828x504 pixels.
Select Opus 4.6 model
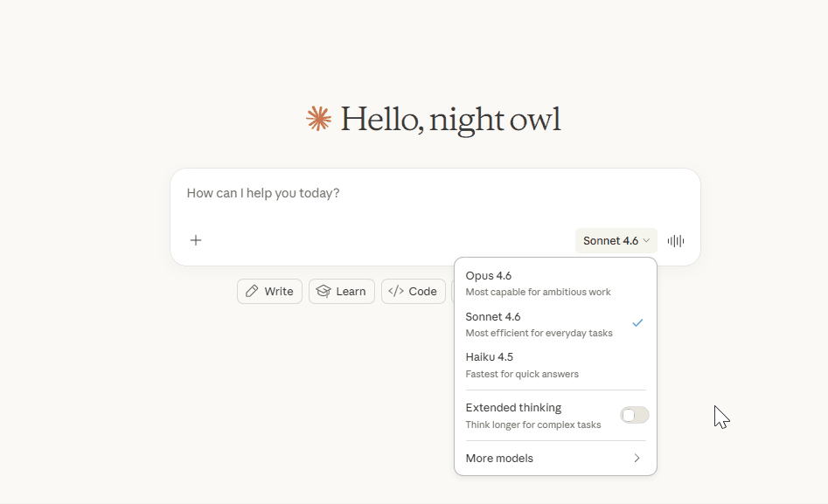pos(555,284)
